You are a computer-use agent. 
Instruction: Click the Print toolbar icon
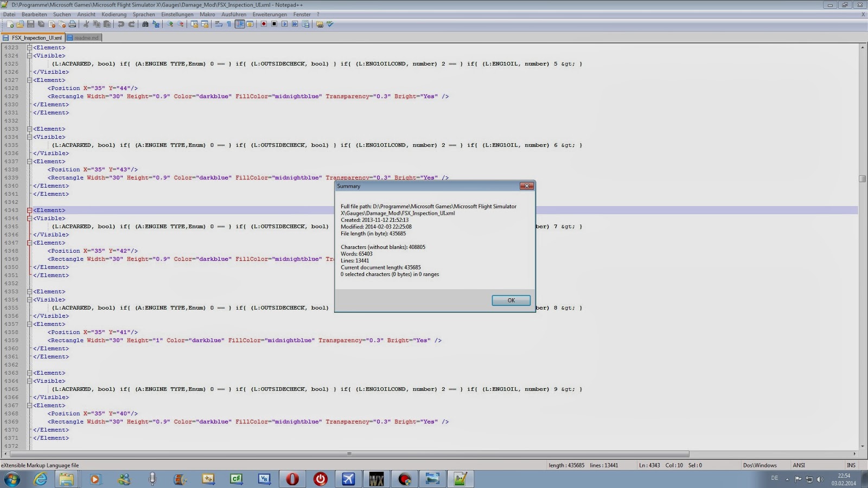tap(72, 24)
